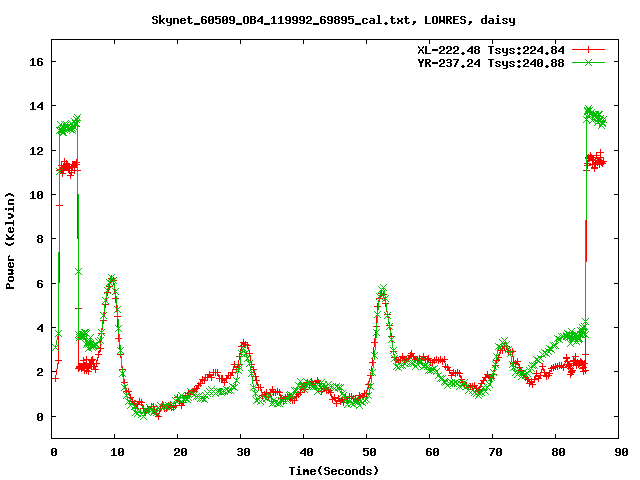Click y-axis tick label 10
The height and width of the screenshot is (480, 640).
coord(36,195)
